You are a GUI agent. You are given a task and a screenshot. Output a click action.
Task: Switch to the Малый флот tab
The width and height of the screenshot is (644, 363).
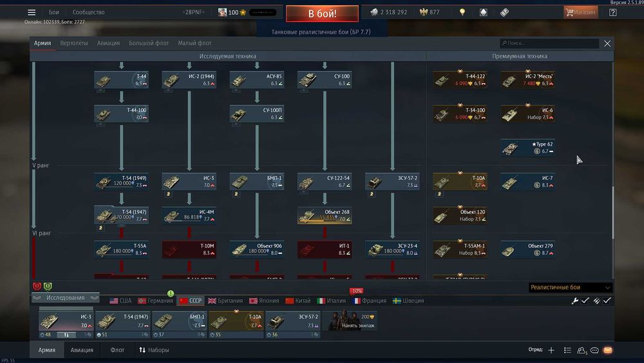coord(194,43)
